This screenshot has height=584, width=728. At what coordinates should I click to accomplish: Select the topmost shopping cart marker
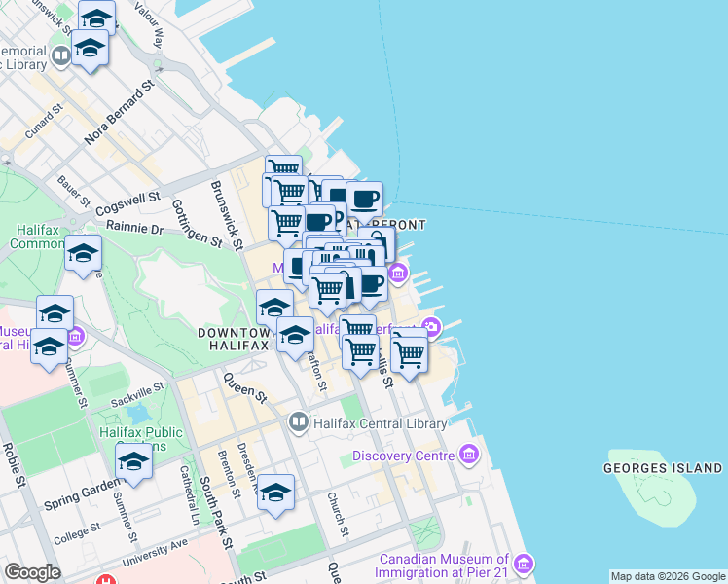(283, 164)
